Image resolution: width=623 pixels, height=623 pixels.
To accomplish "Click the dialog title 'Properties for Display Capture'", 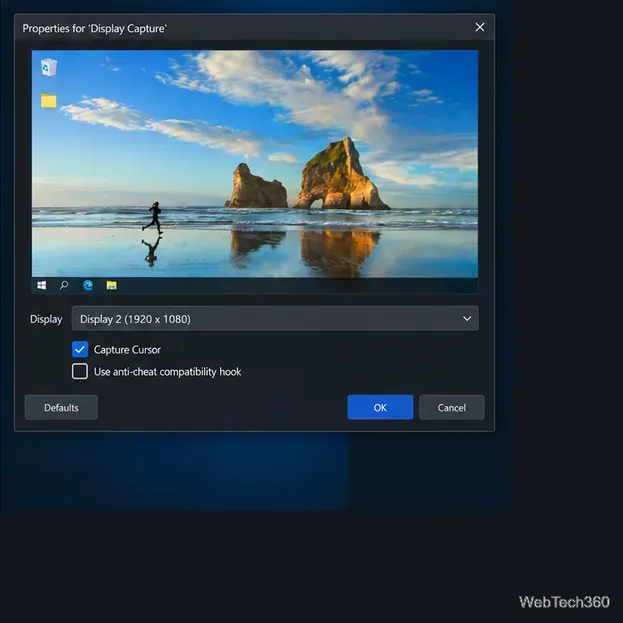I will [95, 29].
